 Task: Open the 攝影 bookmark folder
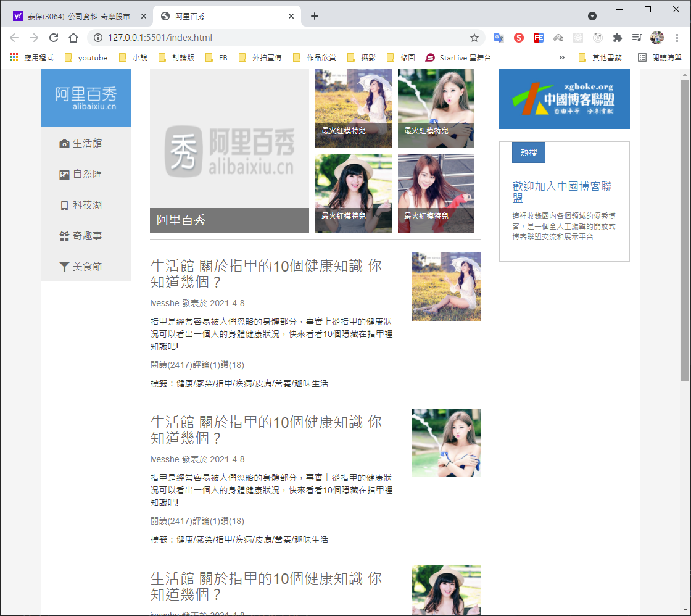pos(362,58)
